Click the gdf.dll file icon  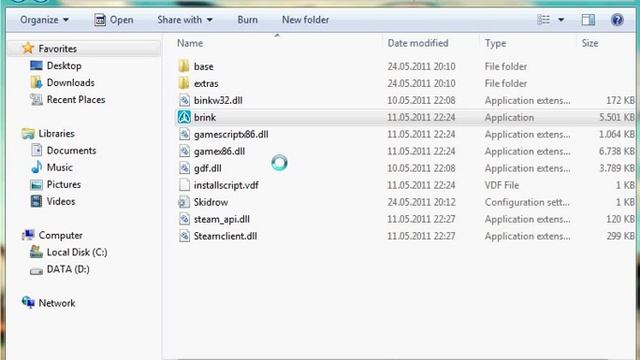click(x=184, y=168)
